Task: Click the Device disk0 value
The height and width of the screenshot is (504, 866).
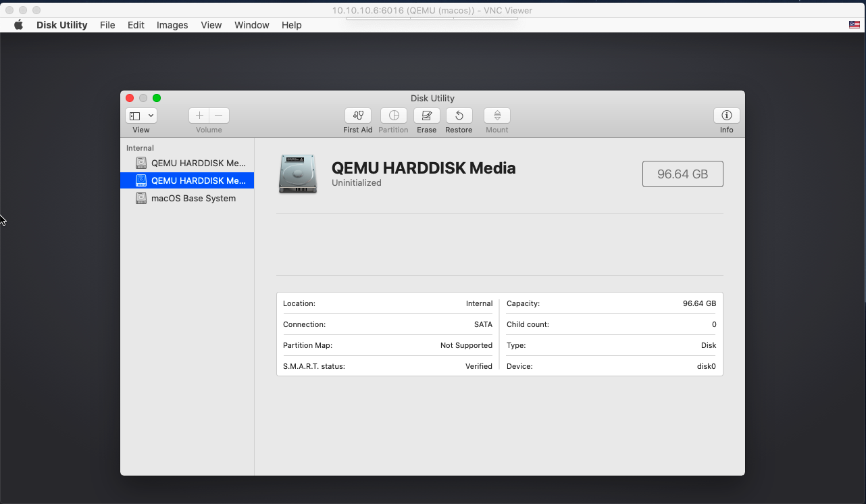Action: [706, 366]
